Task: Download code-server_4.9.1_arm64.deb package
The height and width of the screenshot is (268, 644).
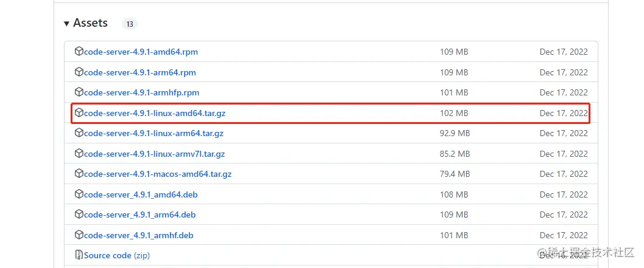Action: coord(139,215)
